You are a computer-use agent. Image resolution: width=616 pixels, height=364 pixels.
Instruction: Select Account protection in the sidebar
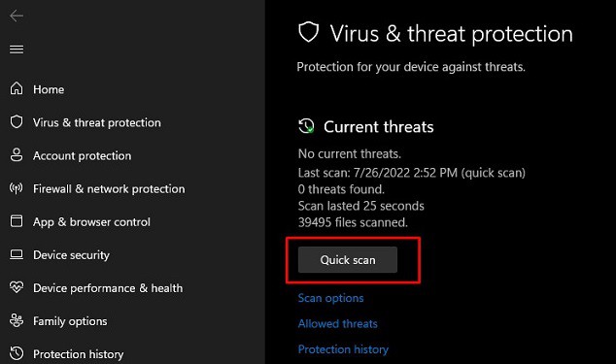[83, 156]
